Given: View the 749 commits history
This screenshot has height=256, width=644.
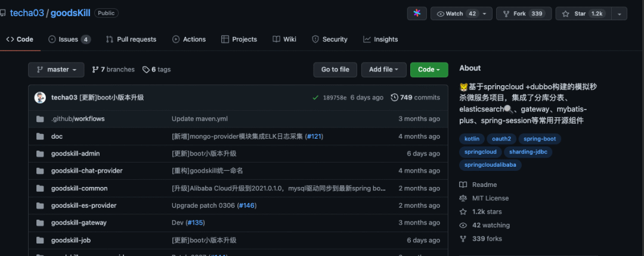Looking at the screenshot, I should point(415,98).
